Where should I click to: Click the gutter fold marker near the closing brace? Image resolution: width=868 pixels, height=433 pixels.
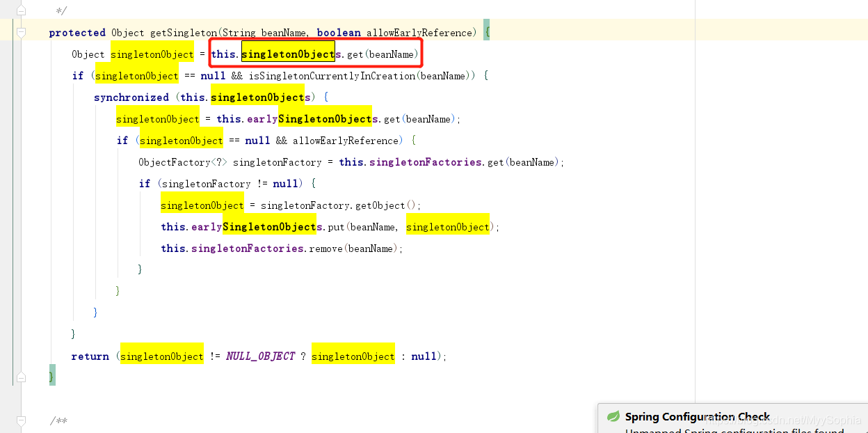(x=20, y=377)
